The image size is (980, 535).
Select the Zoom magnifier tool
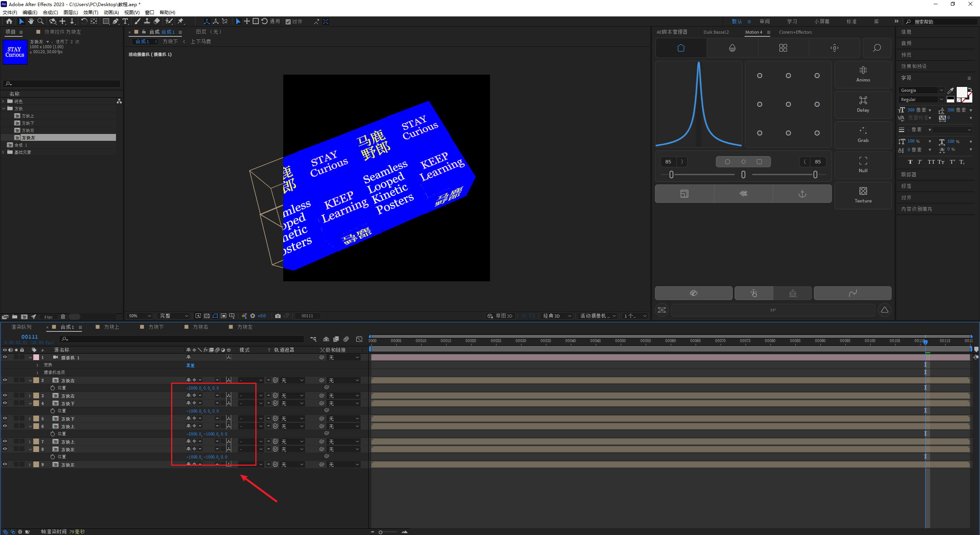point(41,21)
